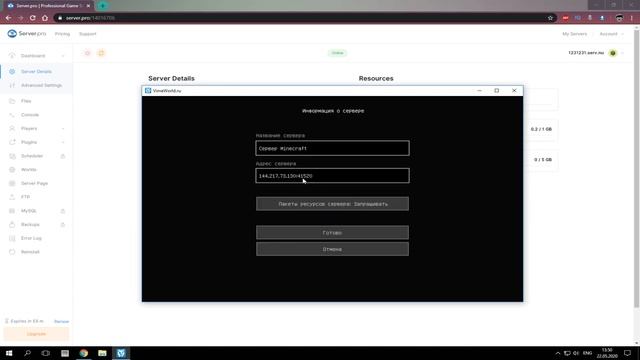Click the Server.pro logo
The width and height of the screenshot is (640, 360).
tap(27, 33)
